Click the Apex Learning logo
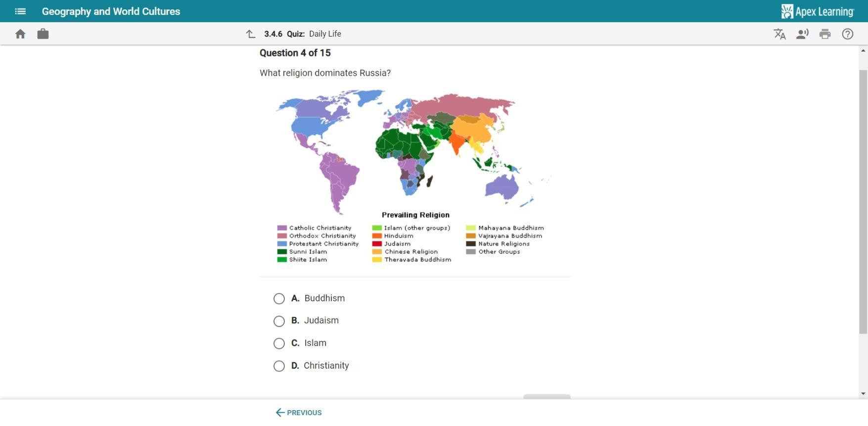Screen dimensions: 868x426 (818, 11)
